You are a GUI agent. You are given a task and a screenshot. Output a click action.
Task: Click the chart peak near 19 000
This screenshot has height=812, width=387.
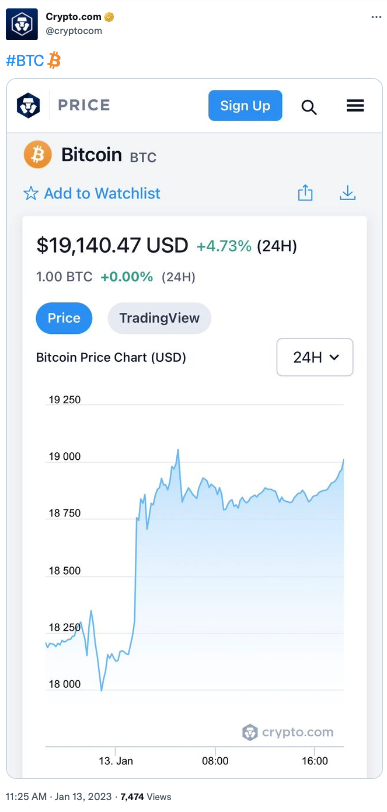178,450
